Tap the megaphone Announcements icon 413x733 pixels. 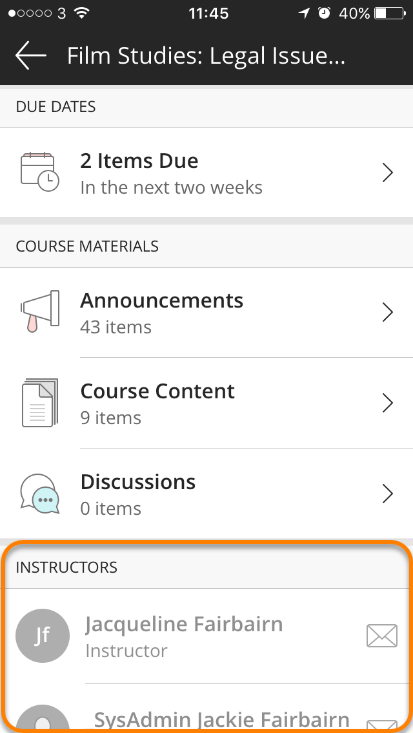40,311
